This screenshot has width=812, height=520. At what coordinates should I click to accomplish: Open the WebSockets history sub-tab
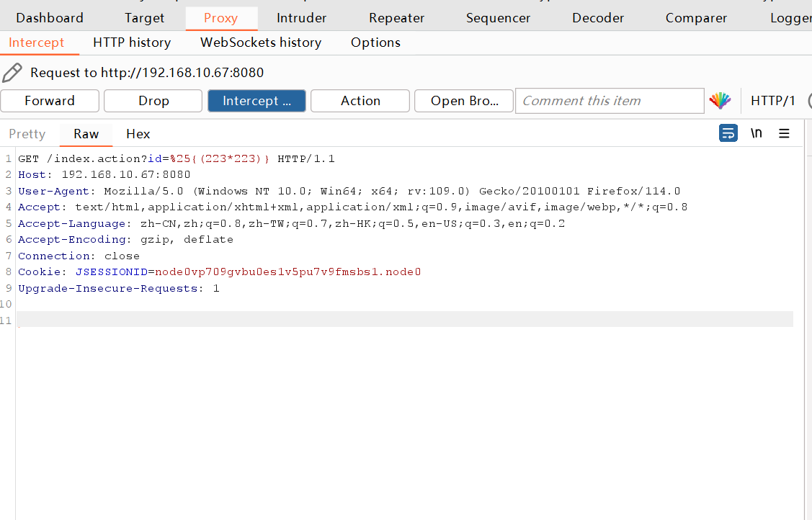[x=261, y=42]
